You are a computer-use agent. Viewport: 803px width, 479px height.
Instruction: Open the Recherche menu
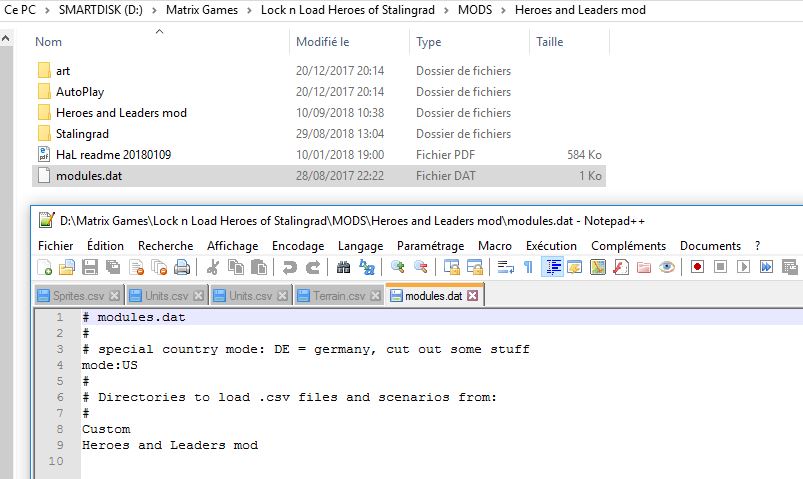click(165, 246)
